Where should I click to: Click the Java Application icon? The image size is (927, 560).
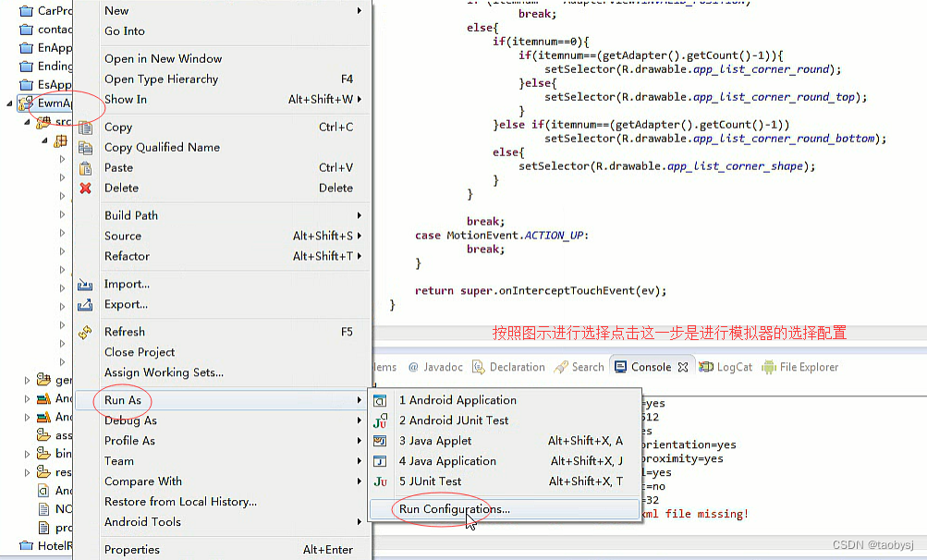tap(380, 461)
